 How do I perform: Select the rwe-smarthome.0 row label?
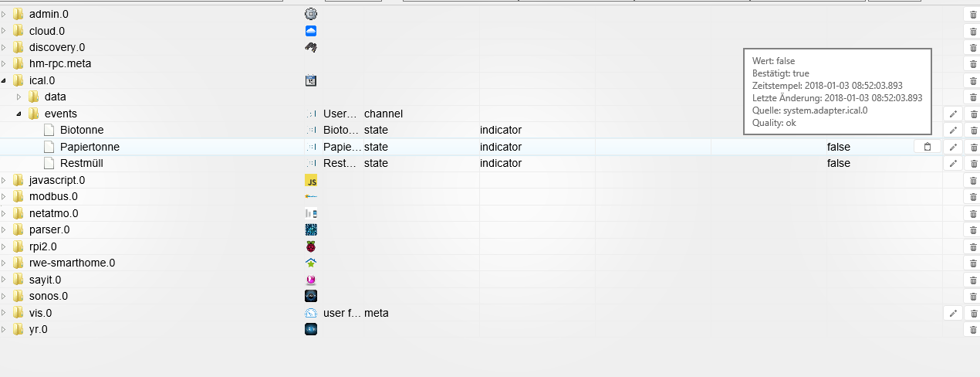(72, 263)
